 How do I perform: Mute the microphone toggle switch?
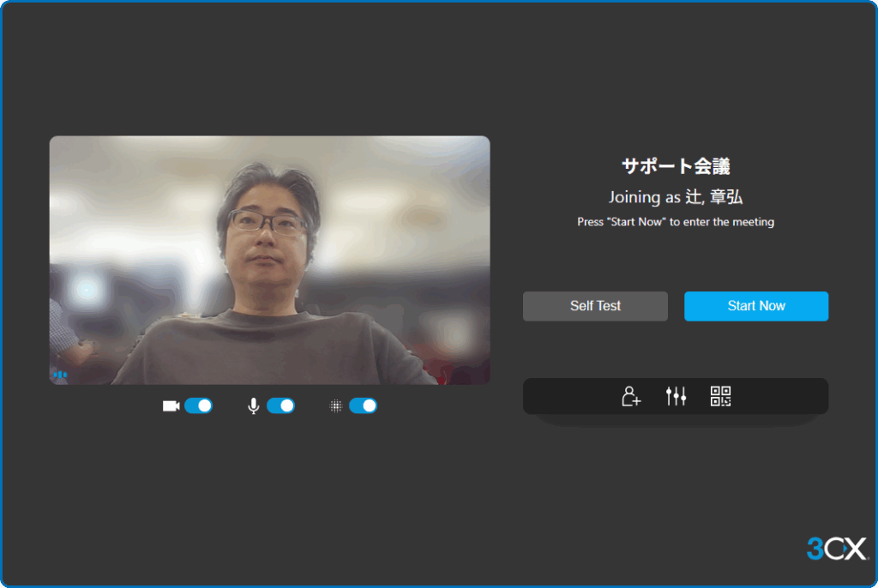coord(280,405)
